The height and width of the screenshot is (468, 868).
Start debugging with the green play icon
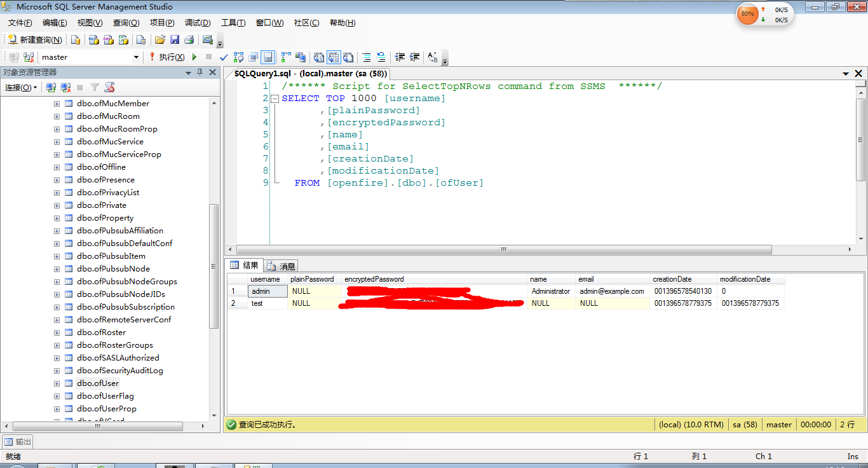[195, 57]
